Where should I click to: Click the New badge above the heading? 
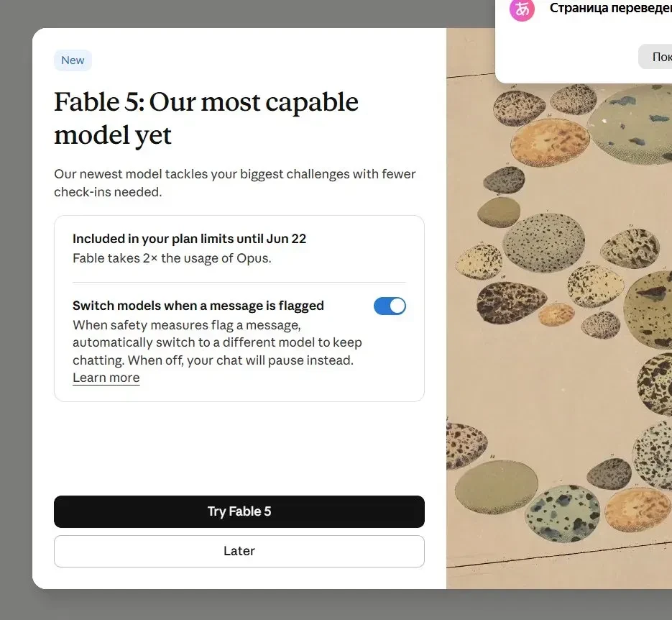[73, 60]
